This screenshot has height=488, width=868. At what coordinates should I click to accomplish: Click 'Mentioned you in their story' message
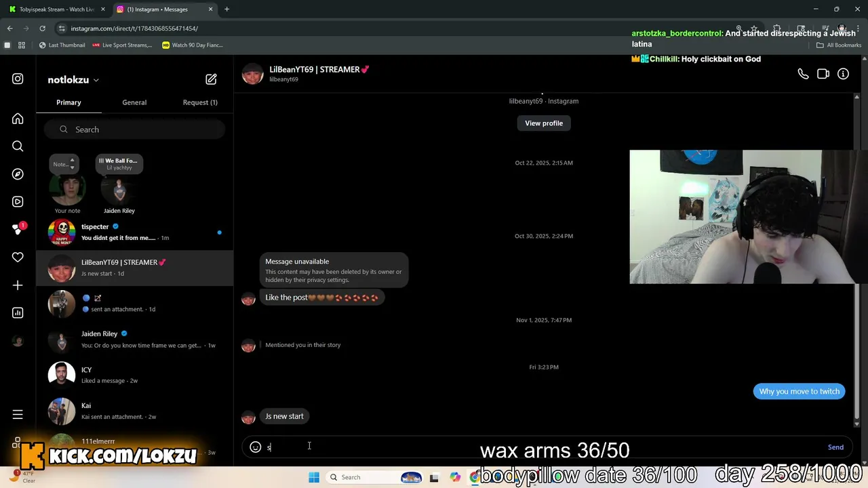(x=302, y=345)
